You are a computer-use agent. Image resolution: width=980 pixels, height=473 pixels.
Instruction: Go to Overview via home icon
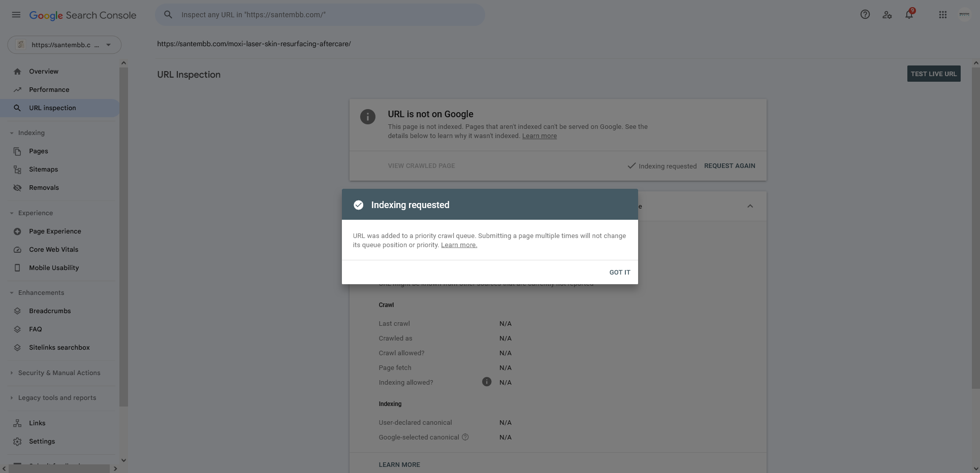pos(17,72)
